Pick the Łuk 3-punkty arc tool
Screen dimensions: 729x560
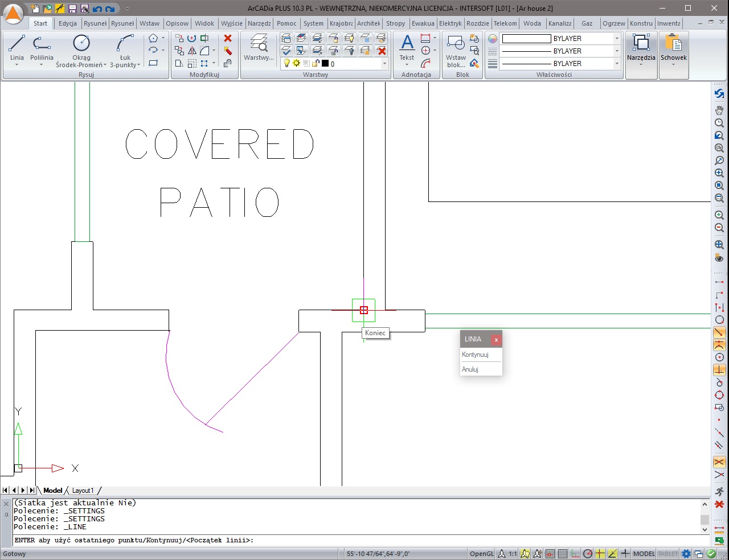125,47
